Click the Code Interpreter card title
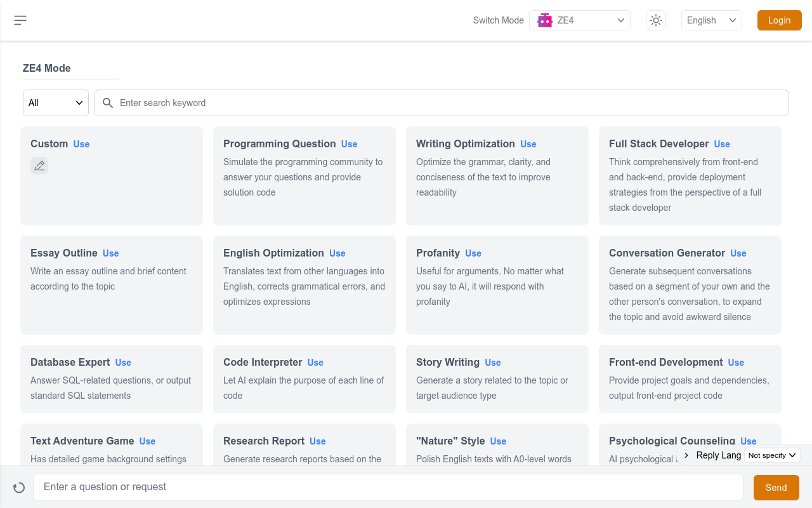 pyautogui.click(x=263, y=362)
